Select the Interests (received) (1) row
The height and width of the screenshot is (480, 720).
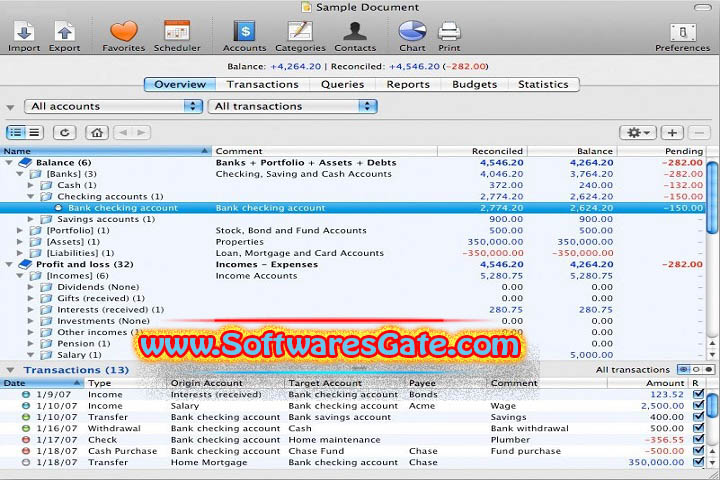(x=353, y=310)
